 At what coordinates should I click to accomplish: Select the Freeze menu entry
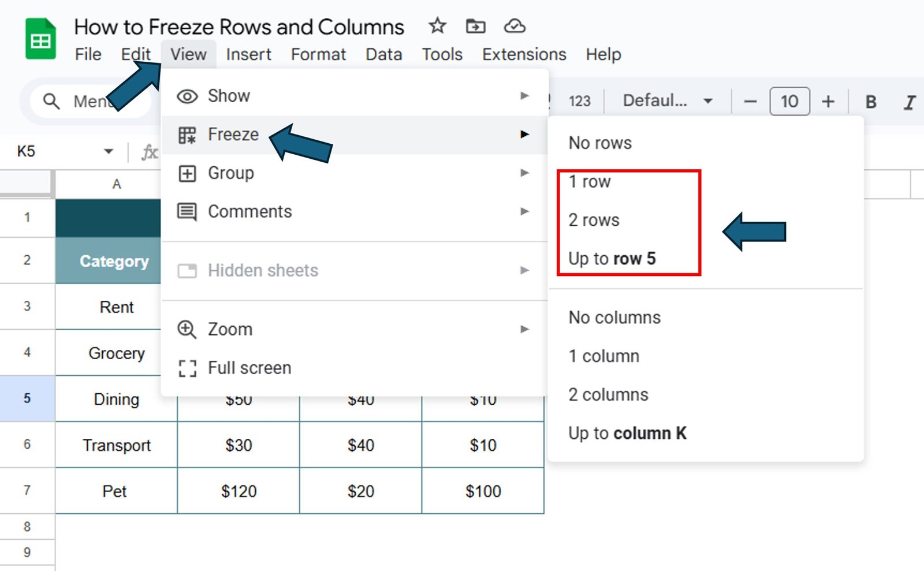pyautogui.click(x=355, y=135)
